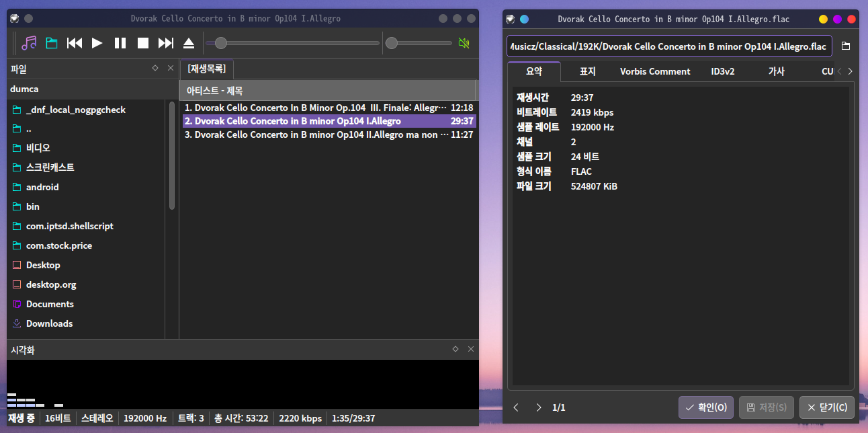
Task: Select the highlighted I.Allegro playlist row
Action: point(329,121)
